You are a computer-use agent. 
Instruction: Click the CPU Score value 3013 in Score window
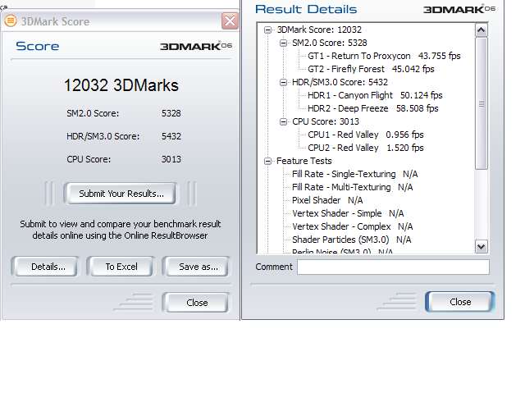pos(171,159)
